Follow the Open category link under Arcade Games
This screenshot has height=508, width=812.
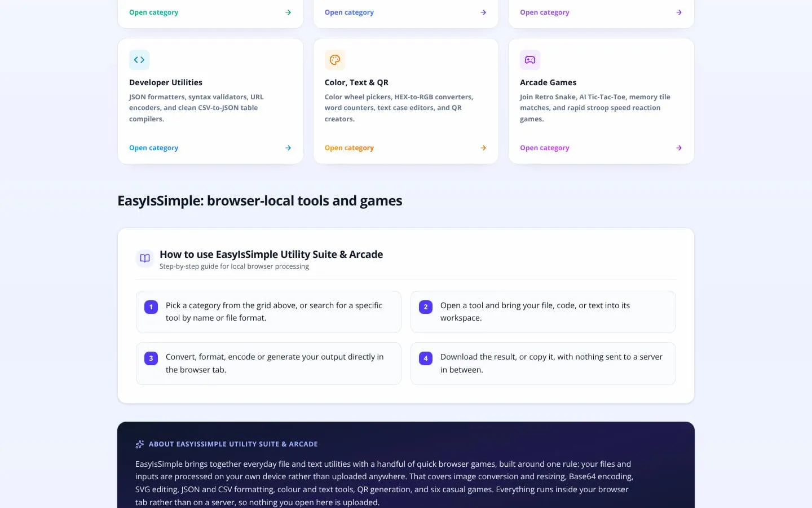click(x=545, y=148)
